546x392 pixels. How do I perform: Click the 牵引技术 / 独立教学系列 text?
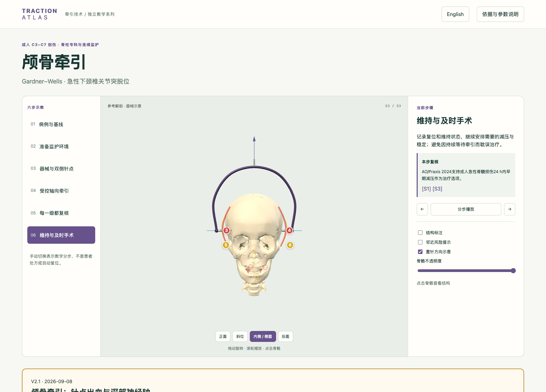(x=90, y=14)
